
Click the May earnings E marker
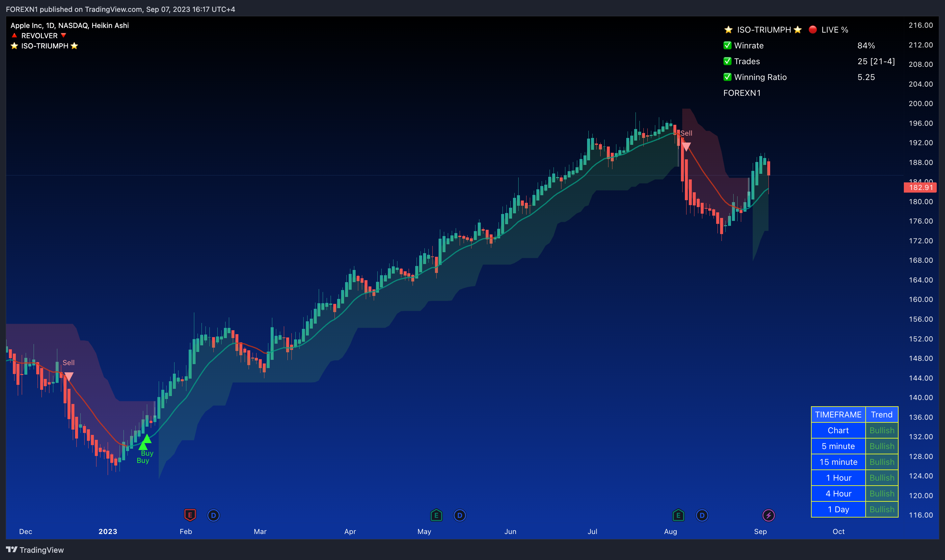pyautogui.click(x=436, y=515)
